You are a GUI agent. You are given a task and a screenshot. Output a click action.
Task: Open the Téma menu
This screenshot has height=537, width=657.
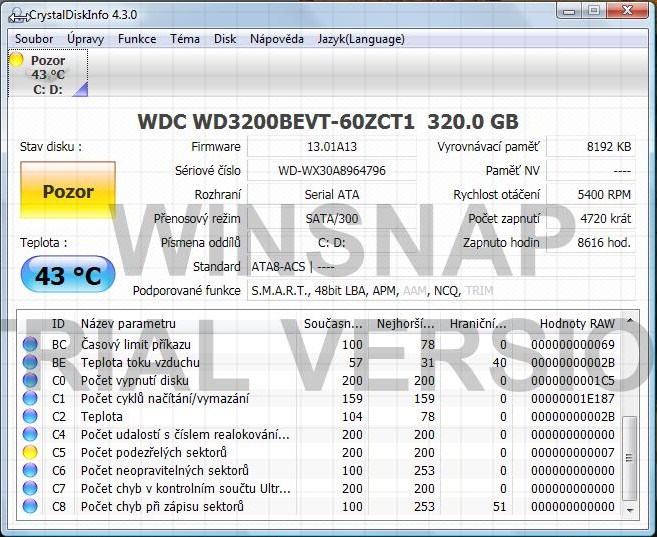coord(185,39)
